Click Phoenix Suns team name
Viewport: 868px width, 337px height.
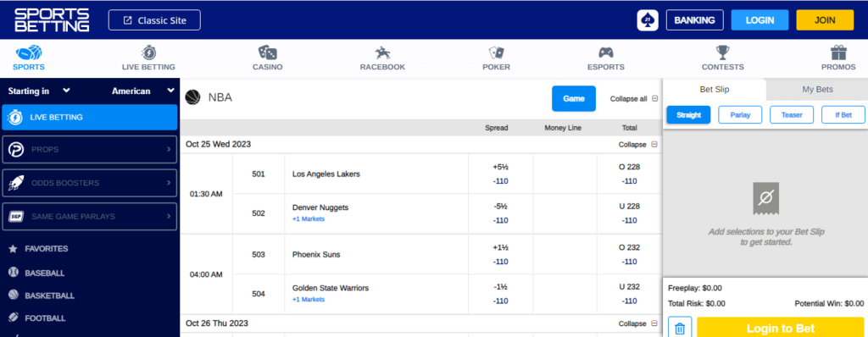[316, 255]
